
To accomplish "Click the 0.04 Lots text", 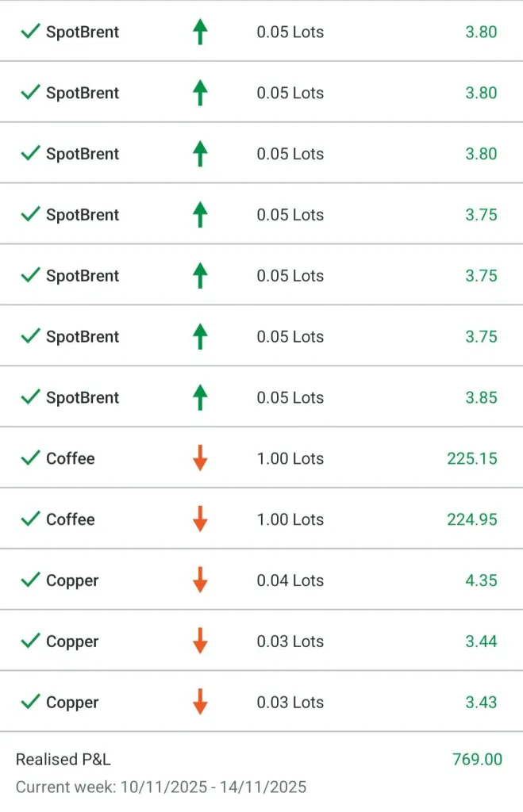I will [290, 580].
